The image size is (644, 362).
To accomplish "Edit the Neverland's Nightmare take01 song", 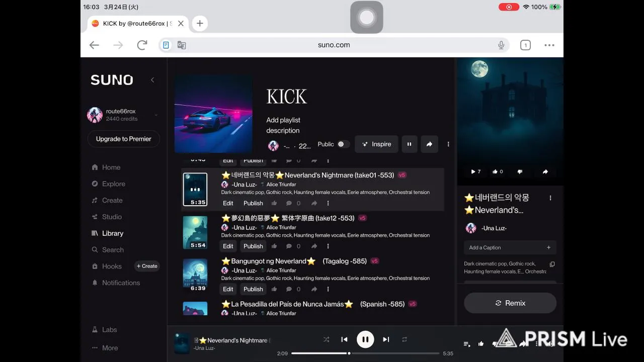I will click(x=228, y=203).
